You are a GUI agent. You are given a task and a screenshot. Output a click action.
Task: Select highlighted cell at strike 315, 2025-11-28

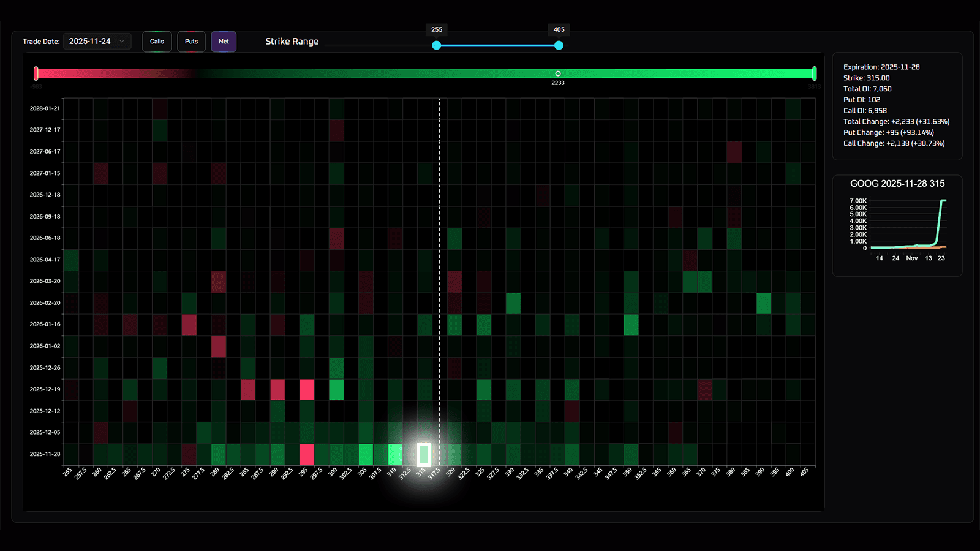(x=424, y=454)
